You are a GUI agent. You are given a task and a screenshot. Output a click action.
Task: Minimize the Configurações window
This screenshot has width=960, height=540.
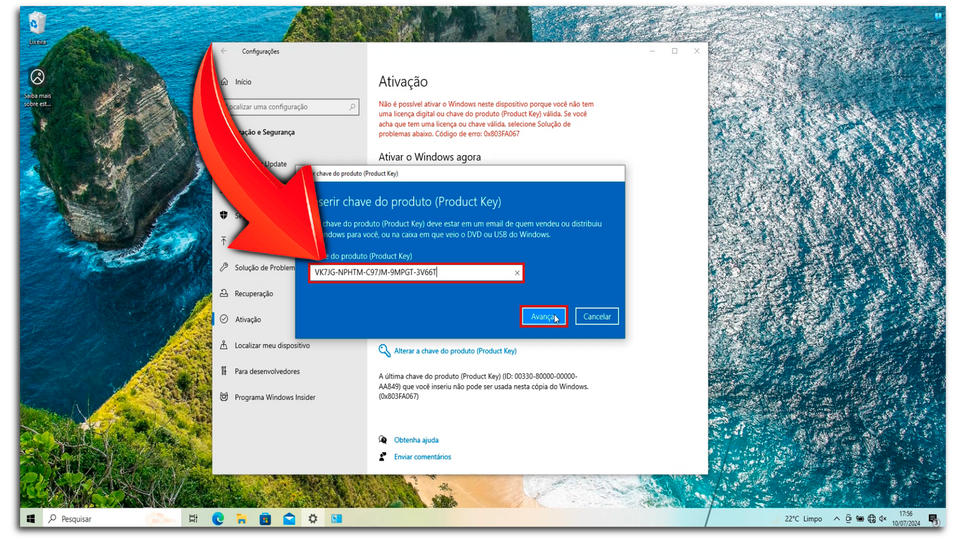[x=653, y=51]
